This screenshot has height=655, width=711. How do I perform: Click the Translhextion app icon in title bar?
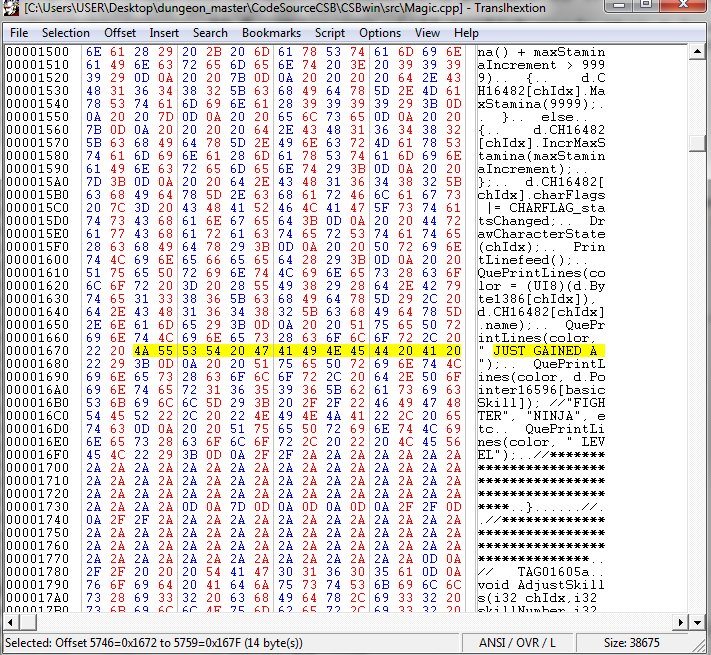click(x=10, y=8)
